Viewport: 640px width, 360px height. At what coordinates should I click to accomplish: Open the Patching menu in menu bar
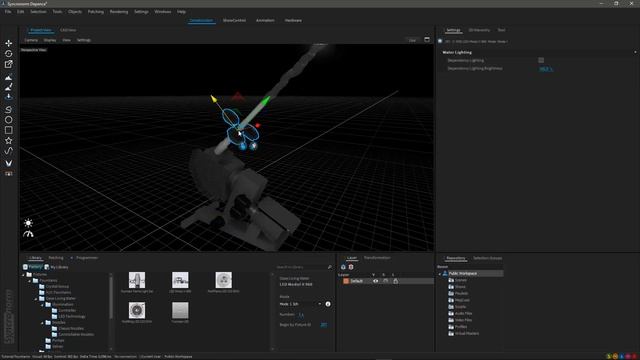(96, 12)
